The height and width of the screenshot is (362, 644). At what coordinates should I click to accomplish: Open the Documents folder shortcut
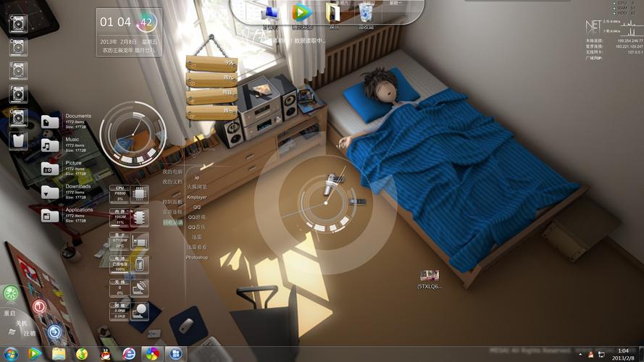50,122
